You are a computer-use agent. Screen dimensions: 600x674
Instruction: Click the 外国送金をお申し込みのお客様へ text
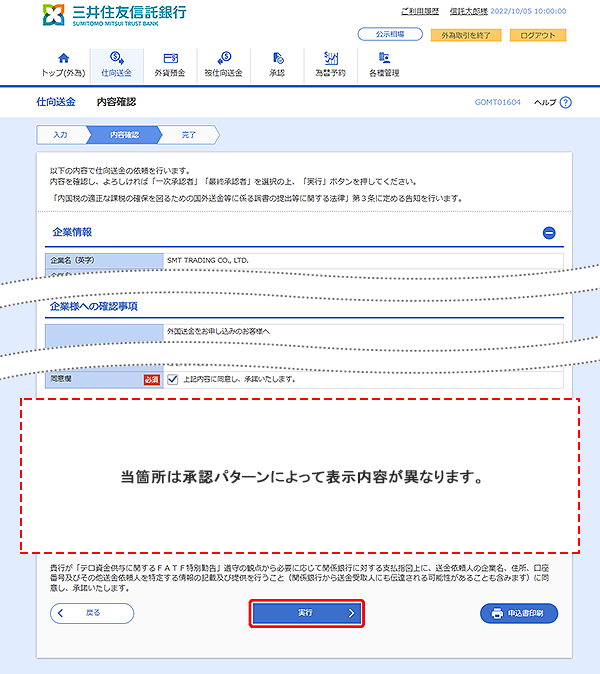pyautogui.click(x=218, y=331)
